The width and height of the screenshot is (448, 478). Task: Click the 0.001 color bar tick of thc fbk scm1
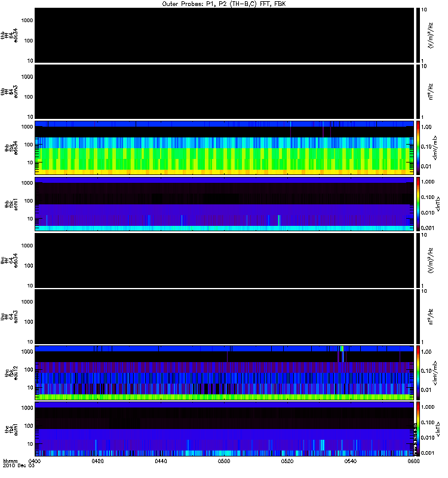(428, 453)
